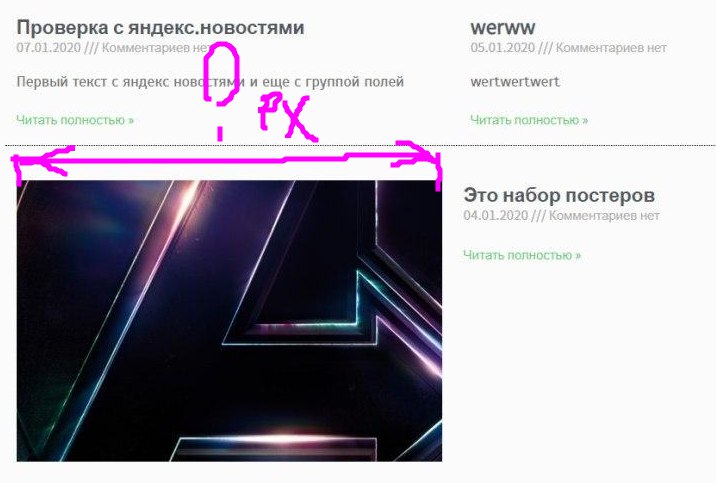Follow Читать полностью under Проверка с яндекс.новостями
The height and width of the screenshot is (483, 716).
tap(75, 120)
